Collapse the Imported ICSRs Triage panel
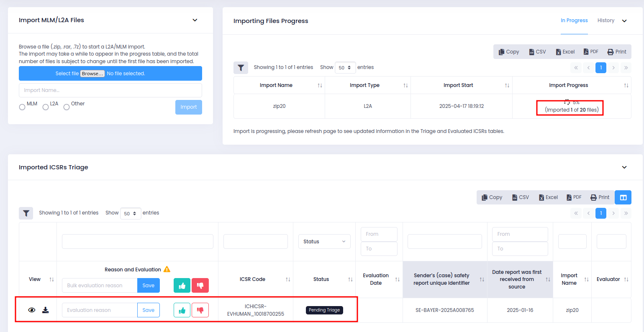Image resolution: width=644 pixels, height=332 pixels. (x=624, y=167)
